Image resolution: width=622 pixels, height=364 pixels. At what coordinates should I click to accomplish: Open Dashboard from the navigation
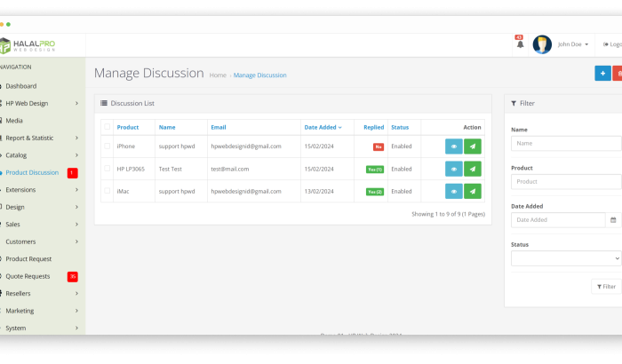coord(21,86)
